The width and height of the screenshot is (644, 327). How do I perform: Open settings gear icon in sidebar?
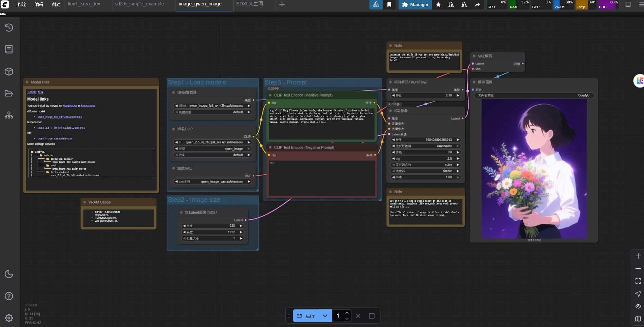click(9, 318)
